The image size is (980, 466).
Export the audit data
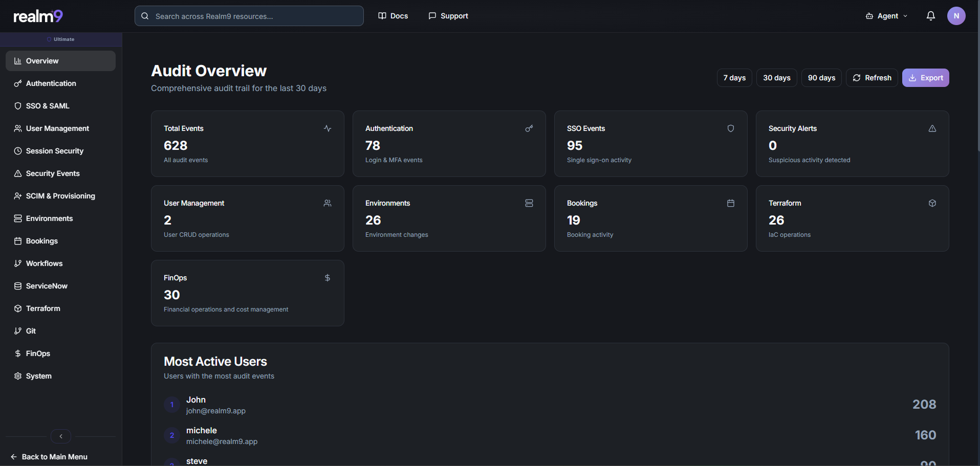click(925, 78)
